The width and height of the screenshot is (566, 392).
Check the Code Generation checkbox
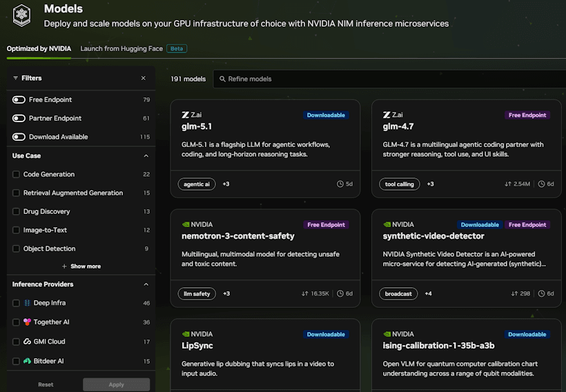[16, 175]
